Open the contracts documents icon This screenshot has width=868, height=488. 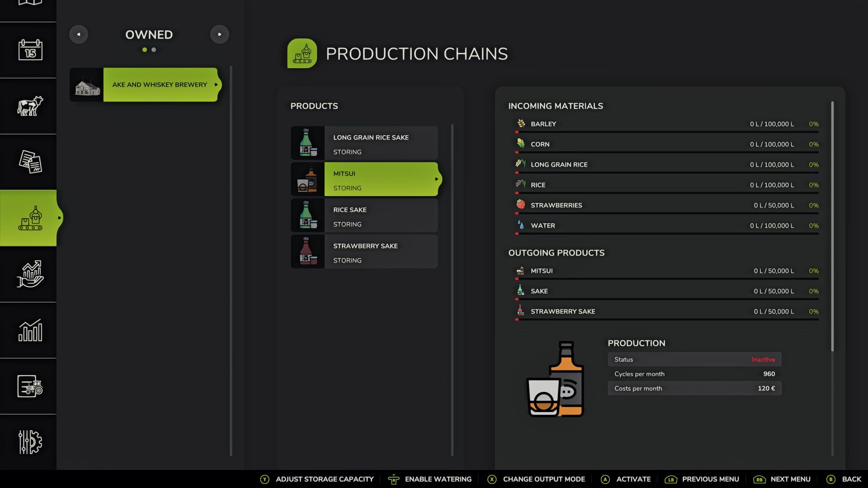(x=30, y=162)
